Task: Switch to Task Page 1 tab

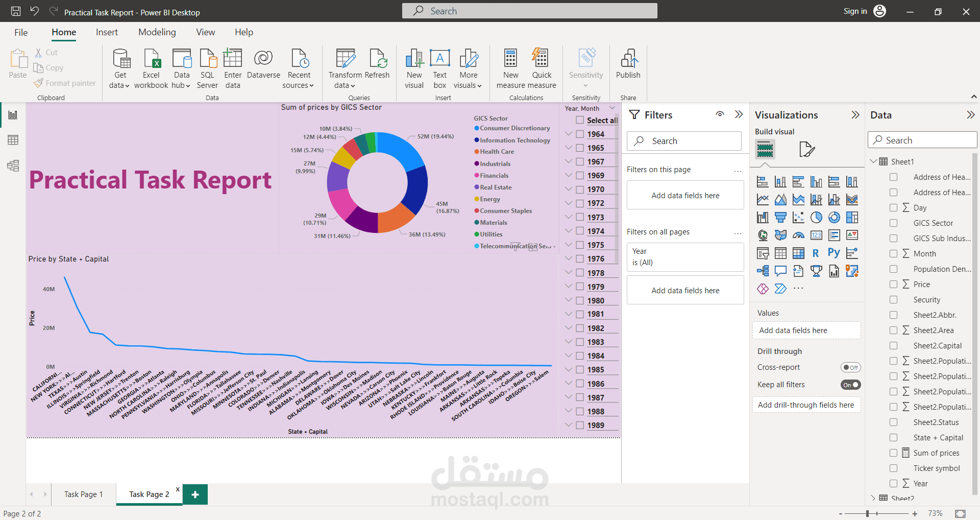Action: 83,494
